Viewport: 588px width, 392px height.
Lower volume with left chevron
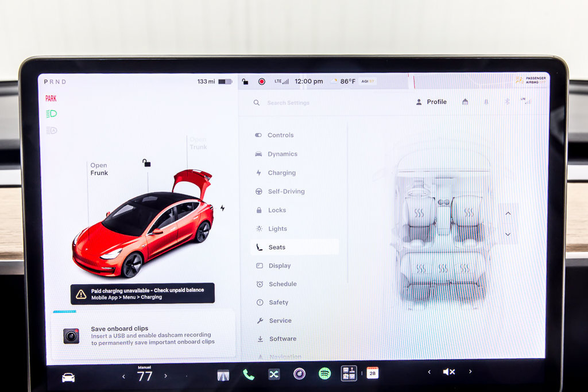tap(430, 372)
